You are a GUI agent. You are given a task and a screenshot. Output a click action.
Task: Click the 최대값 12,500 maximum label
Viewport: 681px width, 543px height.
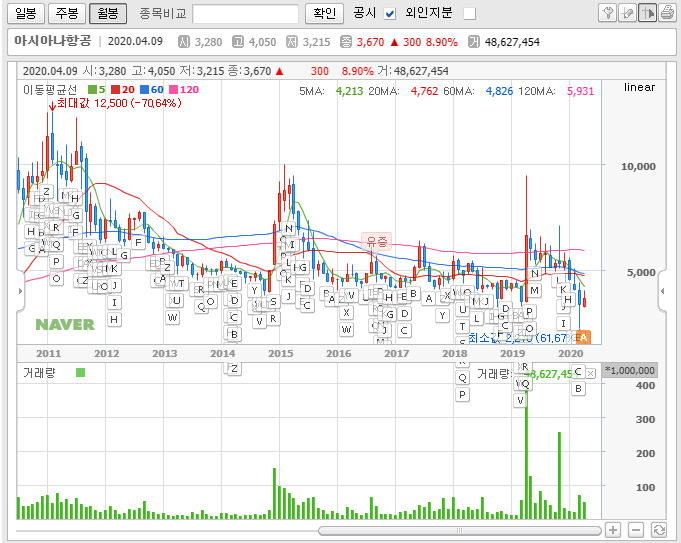pyautogui.click(x=119, y=103)
